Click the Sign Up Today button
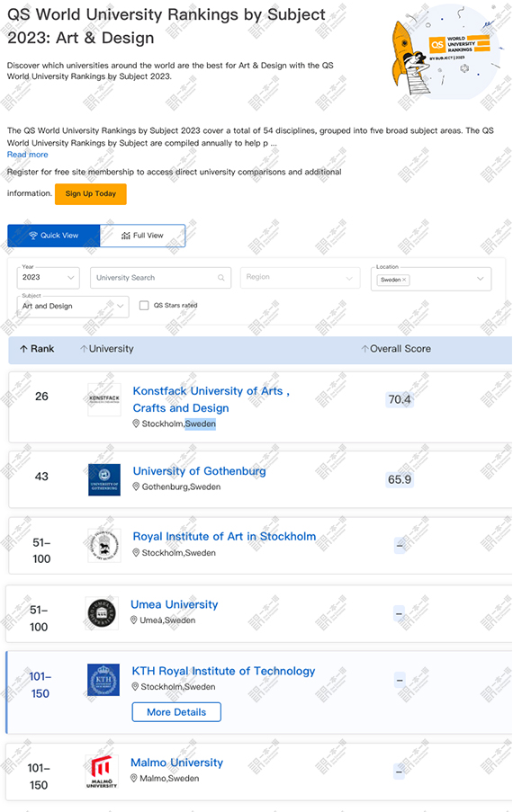This screenshot has width=513, height=812. coord(91,193)
